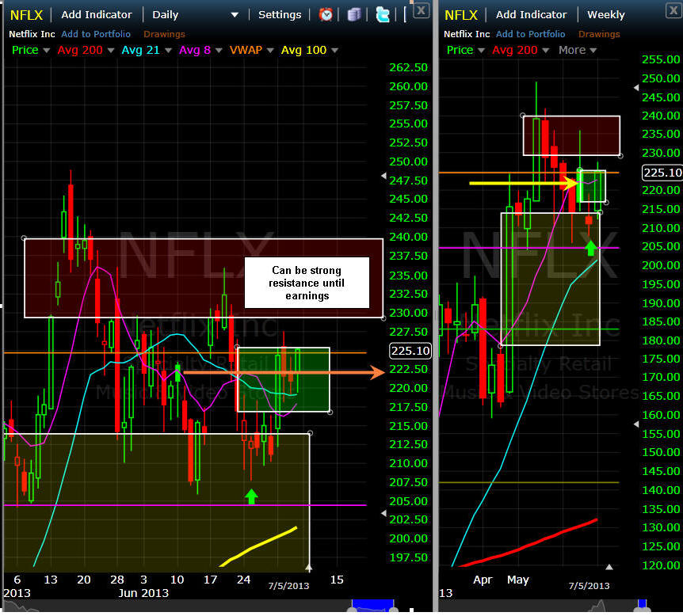
Task: Open the Weekly timeframe selector
Action: pyautogui.click(x=605, y=15)
